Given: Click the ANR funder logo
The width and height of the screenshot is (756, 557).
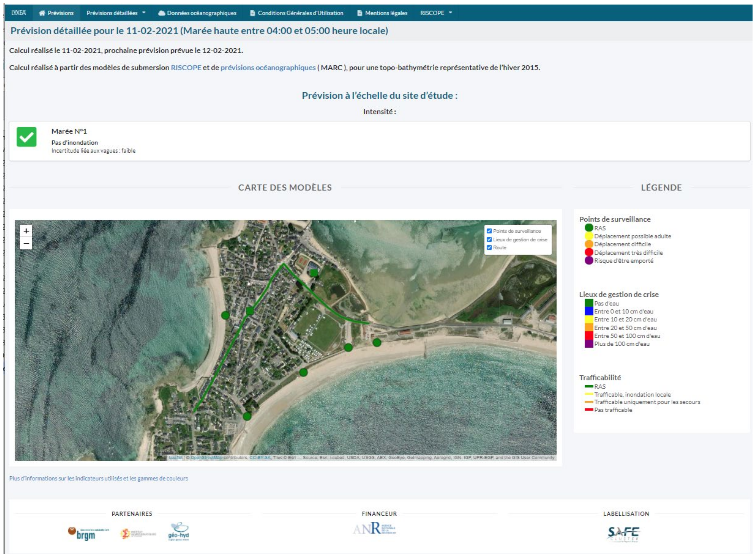Looking at the screenshot, I should pyautogui.click(x=374, y=529).
